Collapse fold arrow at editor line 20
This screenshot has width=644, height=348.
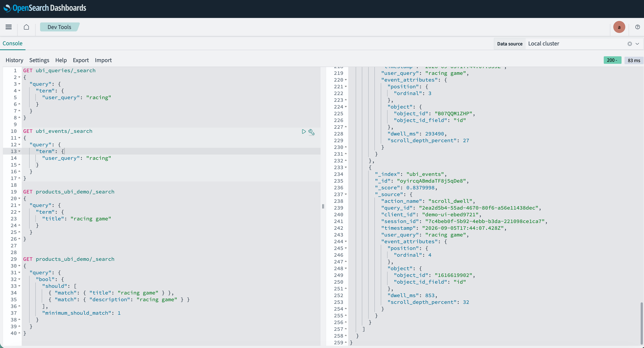click(x=19, y=199)
